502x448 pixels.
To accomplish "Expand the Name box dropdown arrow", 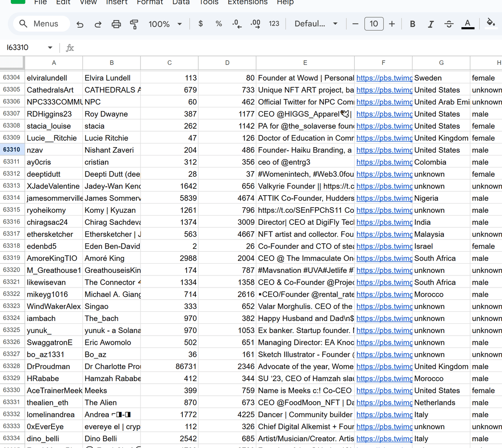I will pyautogui.click(x=50, y=48).
